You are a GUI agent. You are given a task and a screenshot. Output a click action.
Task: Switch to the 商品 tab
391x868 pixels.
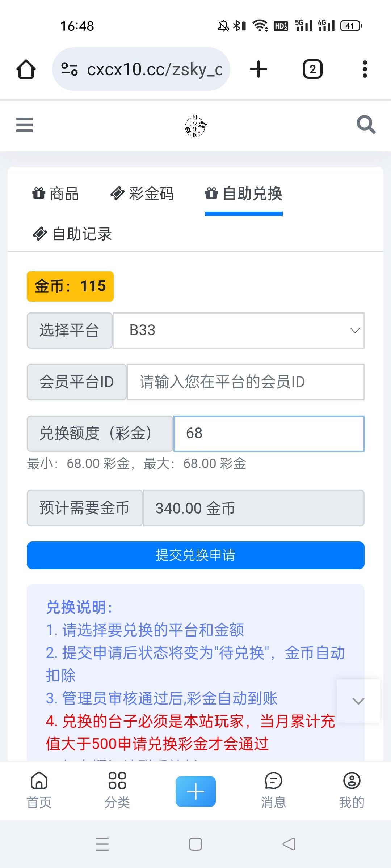(56, 194)
